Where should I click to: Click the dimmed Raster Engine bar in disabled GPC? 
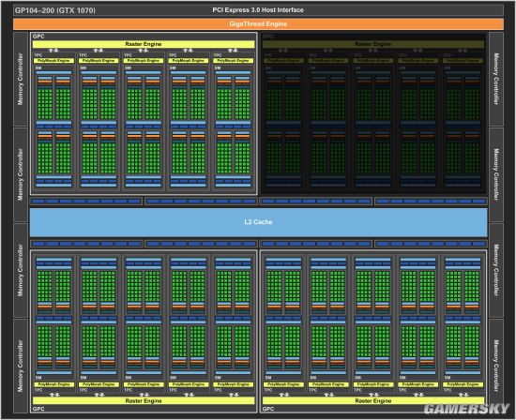click(373, 44)
